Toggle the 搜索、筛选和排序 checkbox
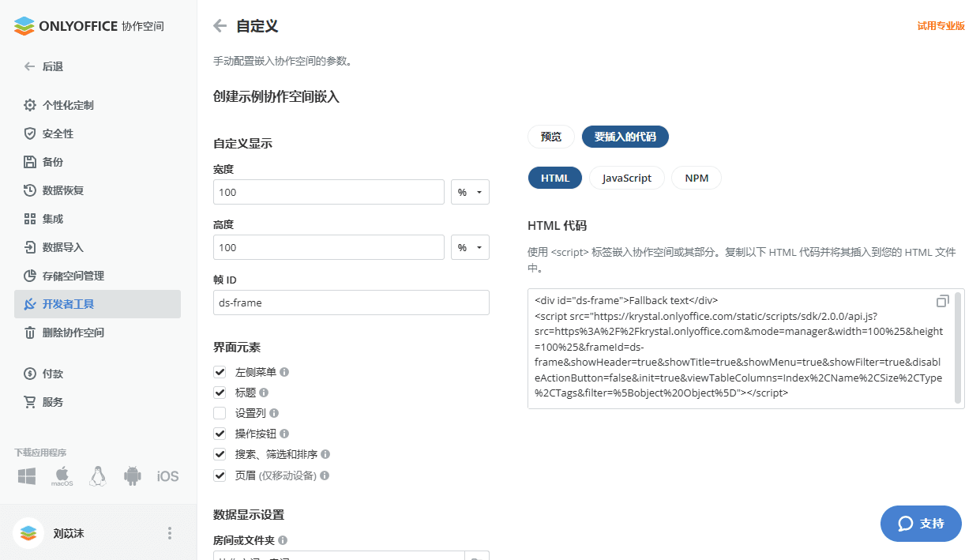 (220, 454)
